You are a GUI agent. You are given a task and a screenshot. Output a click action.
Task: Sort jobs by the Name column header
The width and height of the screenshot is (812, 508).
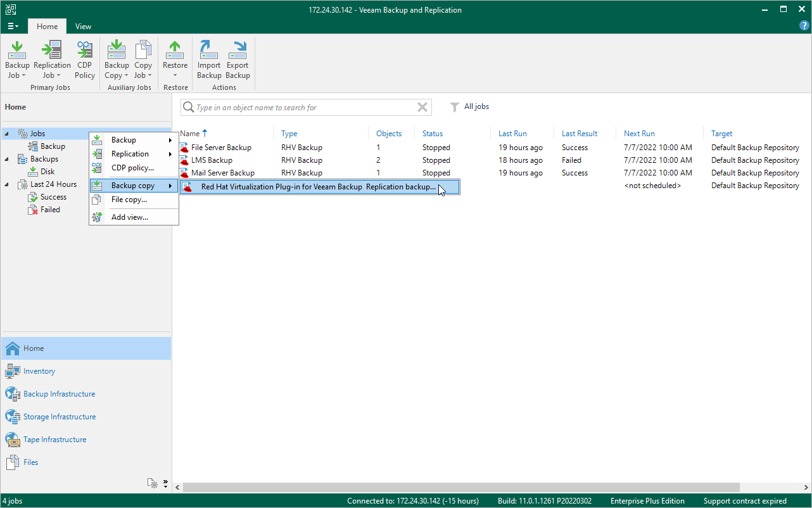click(190, 134)
